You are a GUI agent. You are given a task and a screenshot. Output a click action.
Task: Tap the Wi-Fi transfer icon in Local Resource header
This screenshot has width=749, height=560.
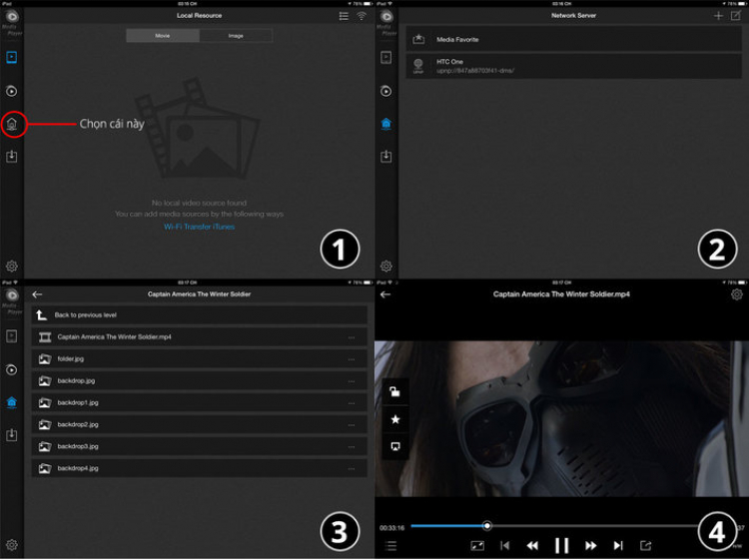pos(362,16)
